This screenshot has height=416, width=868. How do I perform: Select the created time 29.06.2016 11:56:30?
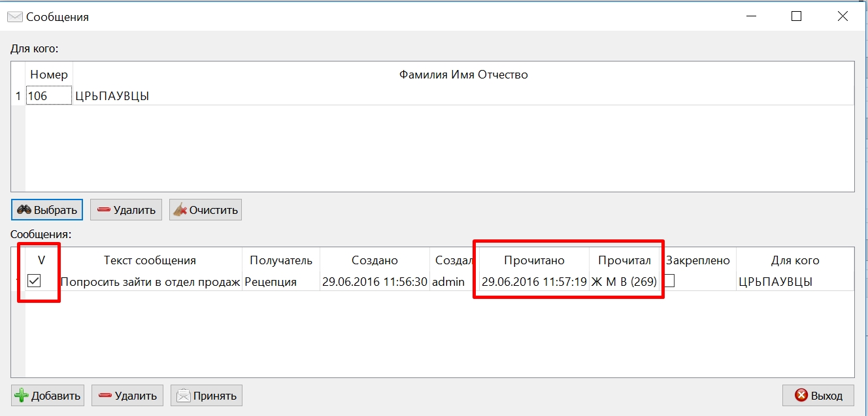coord(375,282)
